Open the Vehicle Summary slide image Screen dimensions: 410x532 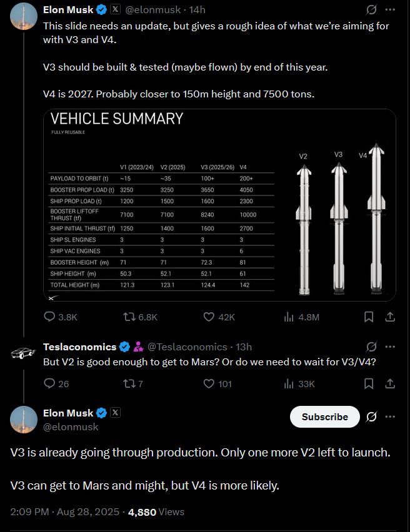(219, 205)
